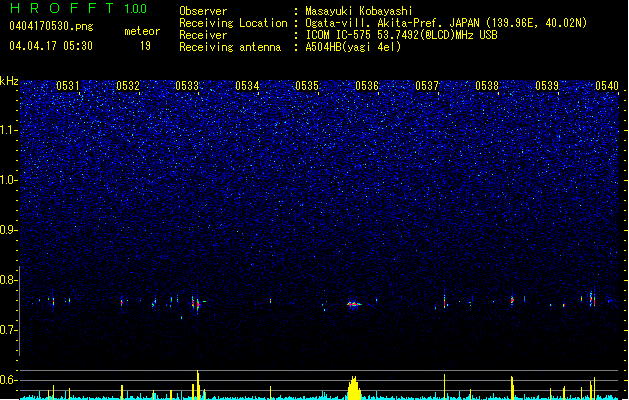
Task: Click the 0.8 frequency axis label
Action: [x=8, y=280]
